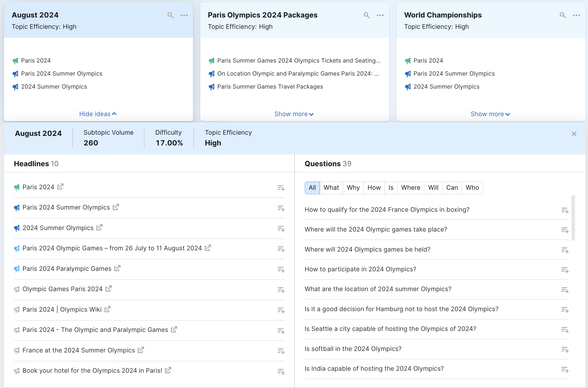Select the How filter tab for questions
588x388 pixels.
(374, 187)
